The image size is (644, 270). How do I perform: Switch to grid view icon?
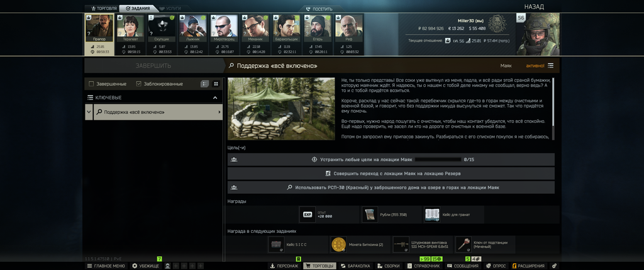[x=216, y=84]
